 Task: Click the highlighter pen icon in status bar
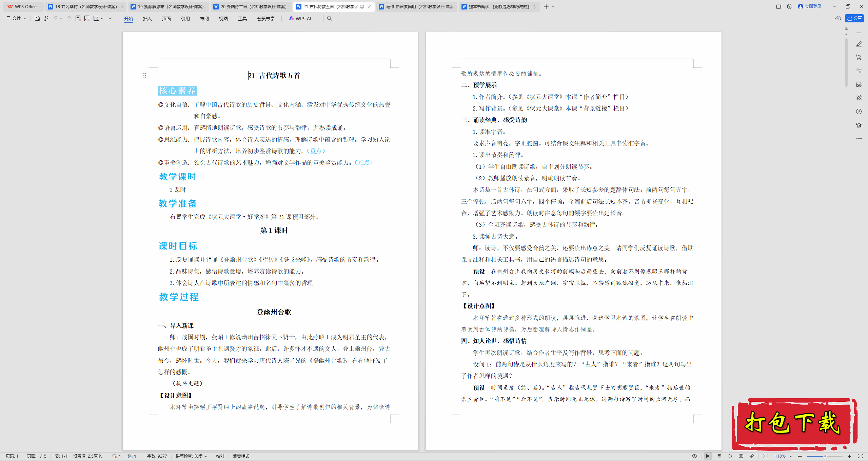[x=752, y=456]
